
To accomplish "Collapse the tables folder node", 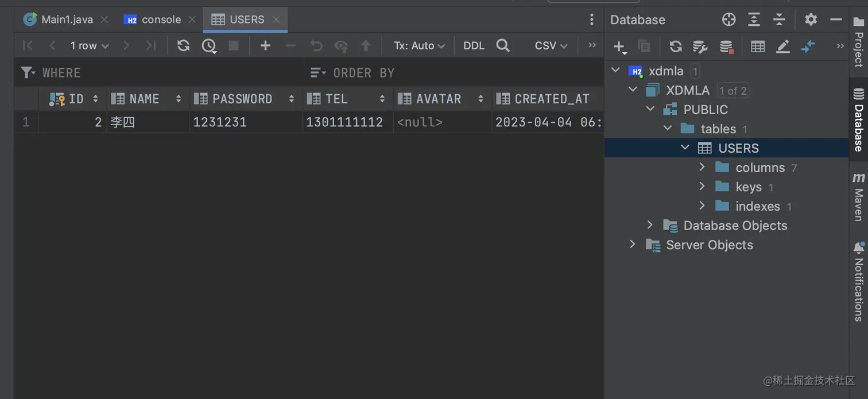I will 667,129.
